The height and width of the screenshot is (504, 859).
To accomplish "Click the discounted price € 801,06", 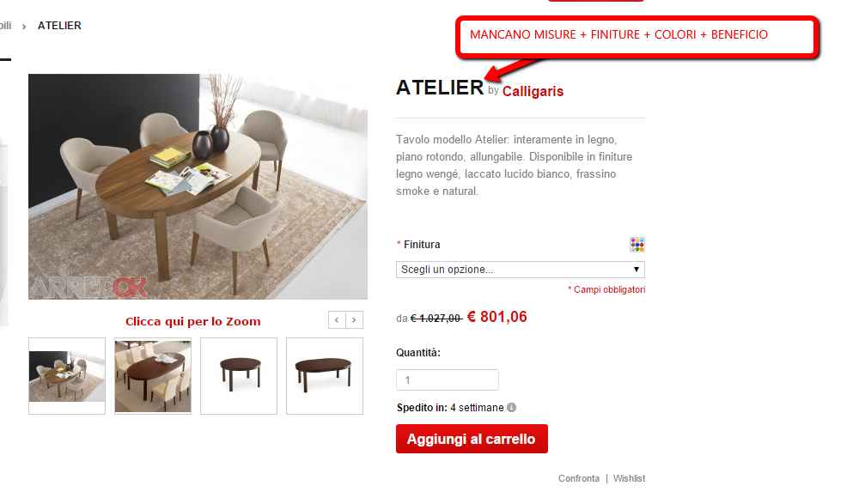I will (x=497, y=317).
